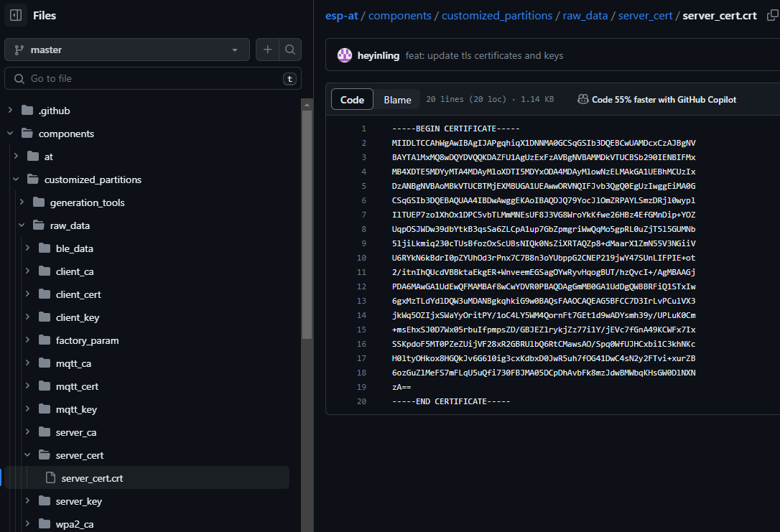The height and width of the screenshot is (532, 780).
Task: Open mqtt_key folder
Action: point(76,409)
